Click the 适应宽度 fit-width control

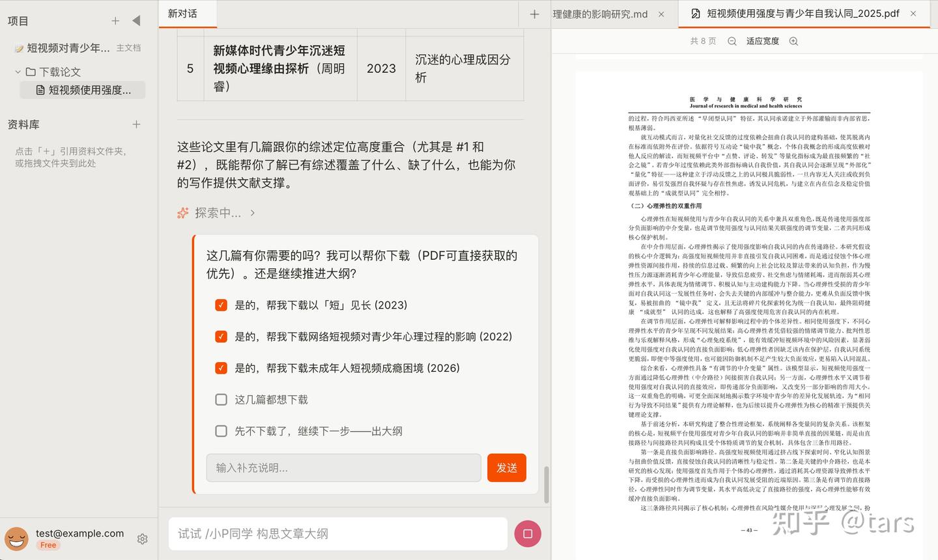click(762, 40)
